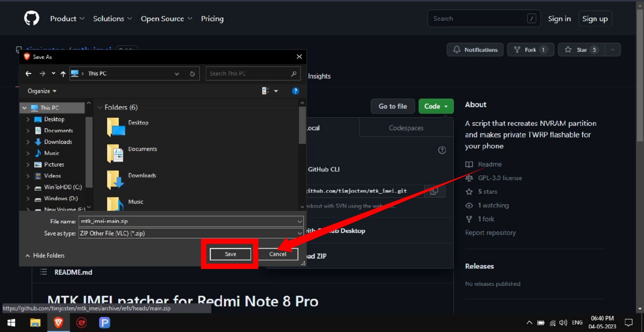Select Videos in navigation tree

click(x=52, y=176)
